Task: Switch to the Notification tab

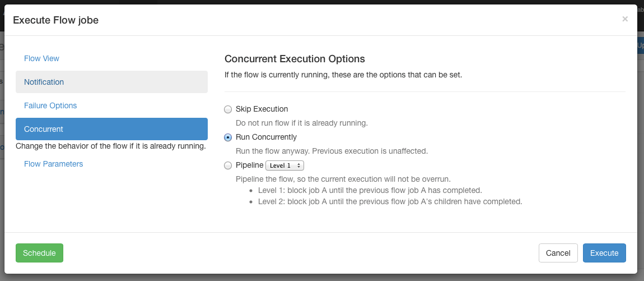Action: [x=111, y=82]
